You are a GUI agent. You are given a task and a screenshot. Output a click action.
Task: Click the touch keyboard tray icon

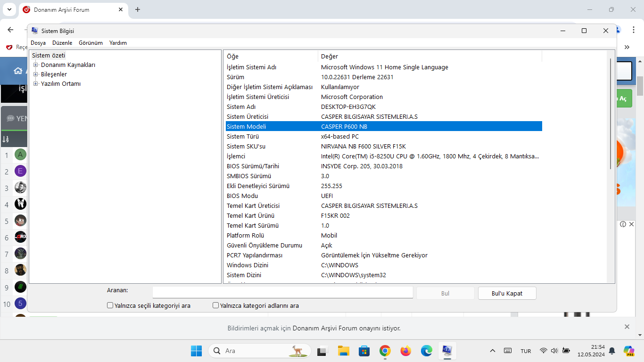[x=508, y=351]
